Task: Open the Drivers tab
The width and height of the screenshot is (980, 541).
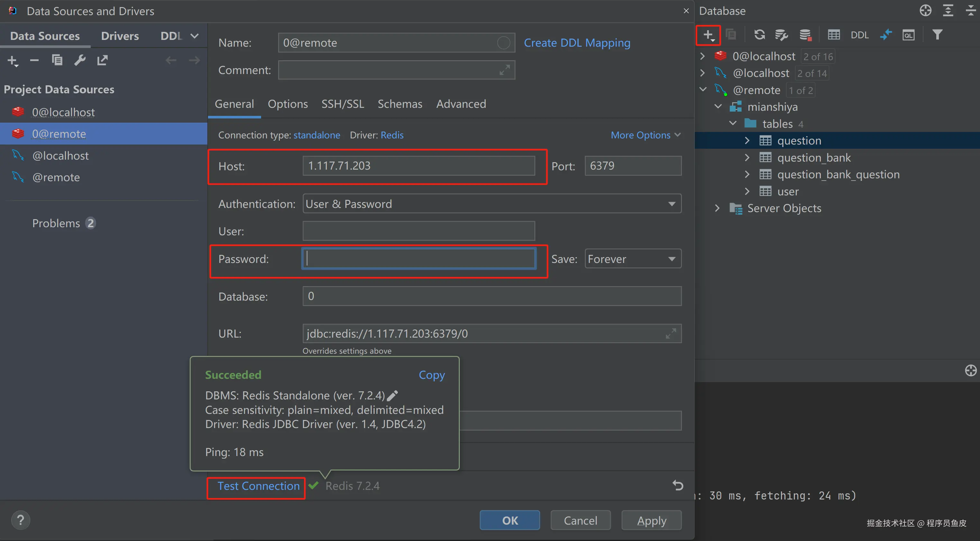Action: pos(120,36)
